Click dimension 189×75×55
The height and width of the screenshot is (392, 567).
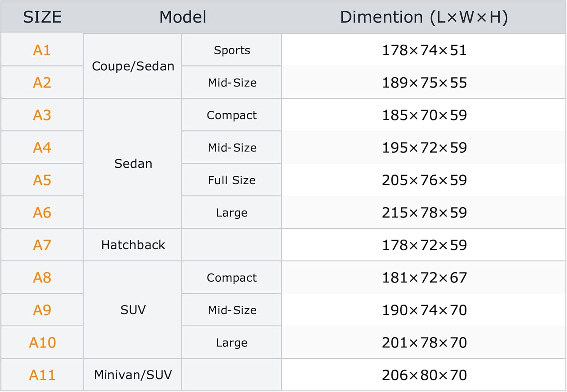[x=424, y=83]
